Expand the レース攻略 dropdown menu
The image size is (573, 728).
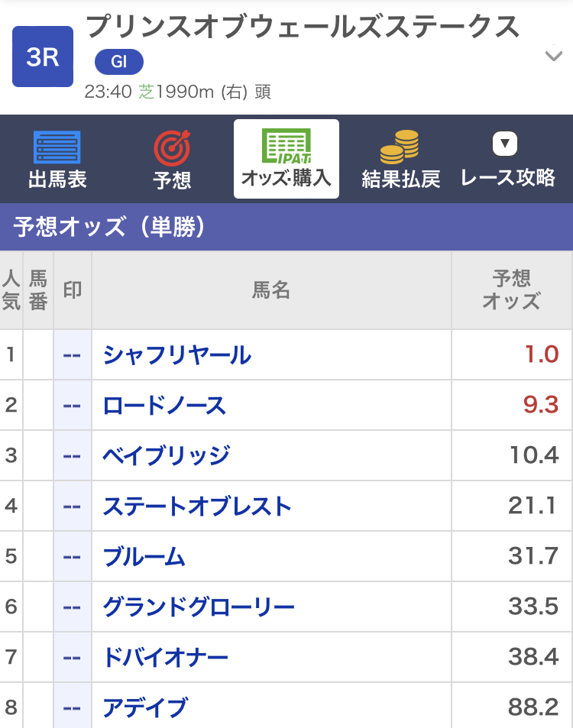coord(507,159)
